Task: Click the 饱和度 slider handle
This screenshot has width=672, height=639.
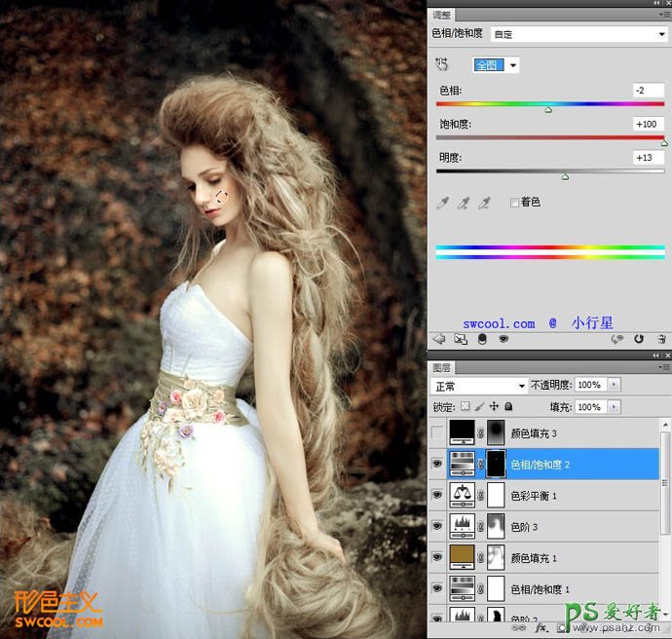Action: [664, 142]
